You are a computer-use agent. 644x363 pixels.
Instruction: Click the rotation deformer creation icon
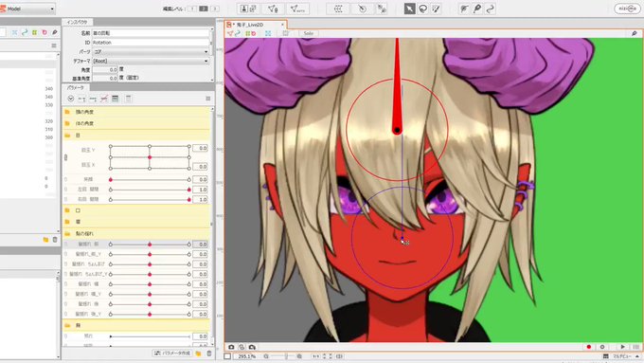[362, 9]
